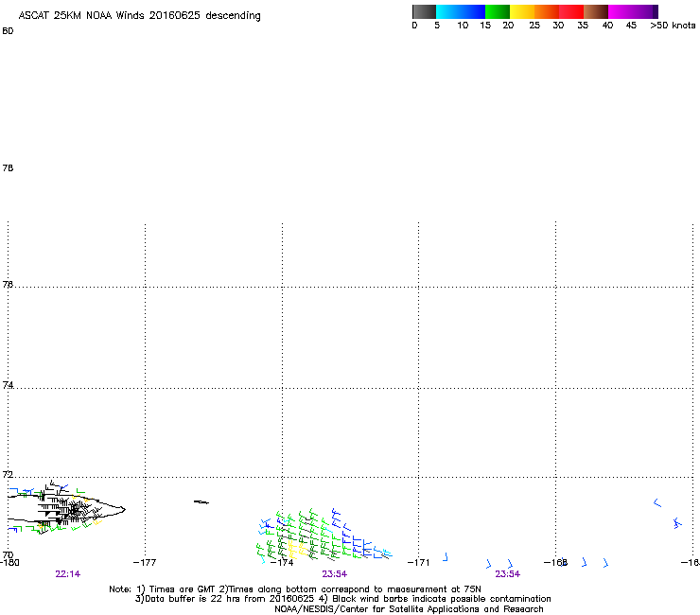Image resolution: width=700 pixels, height=615 pixels.
Task: Click the -174 longitude axis label
Action: [282, 562]
